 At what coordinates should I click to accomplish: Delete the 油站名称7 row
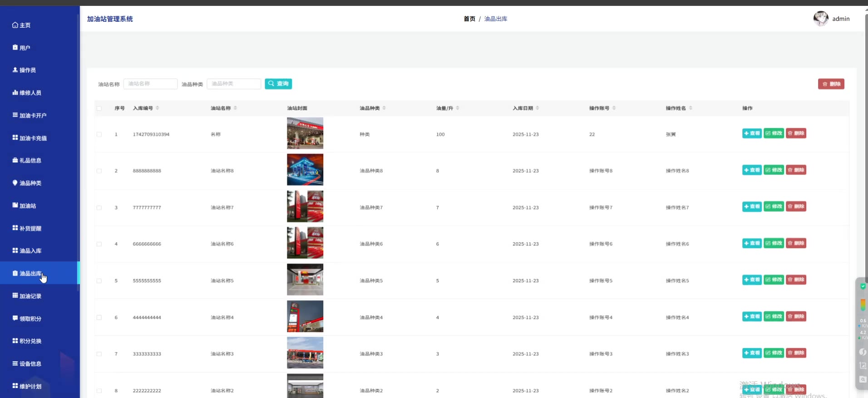pos(796,206)
